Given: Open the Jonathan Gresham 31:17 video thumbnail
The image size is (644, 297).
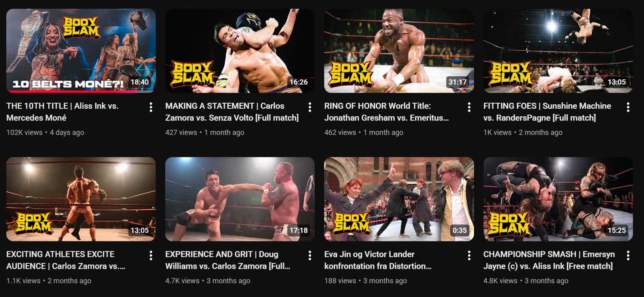Looking at the screenshot, I should (399, 51).
